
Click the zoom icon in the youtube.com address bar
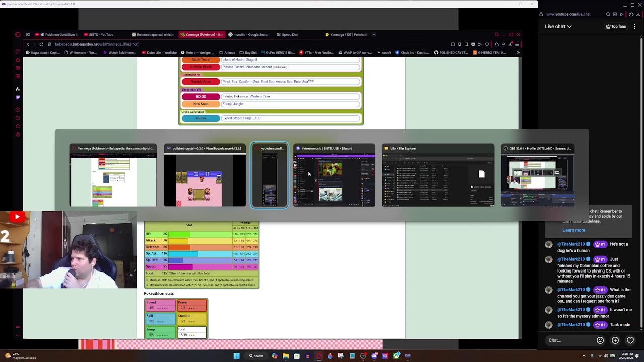(x=608, y=14)
